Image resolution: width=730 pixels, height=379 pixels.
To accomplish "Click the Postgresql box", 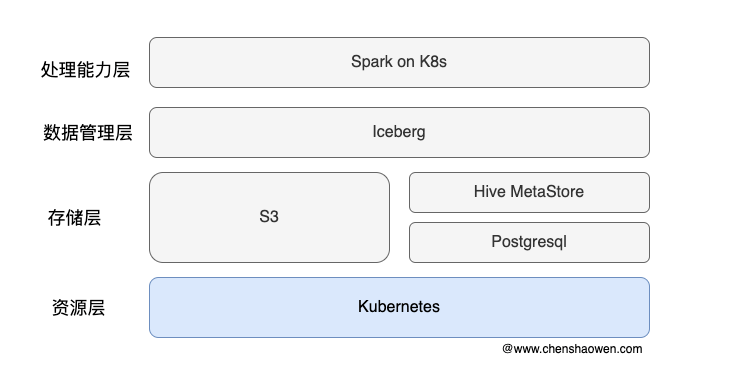I will click(529, 242).
